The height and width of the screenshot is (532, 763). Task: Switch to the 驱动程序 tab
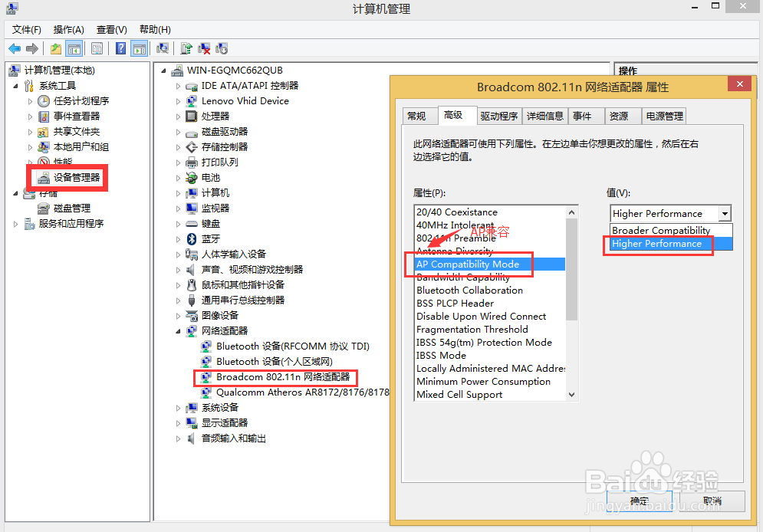[498, 117]
